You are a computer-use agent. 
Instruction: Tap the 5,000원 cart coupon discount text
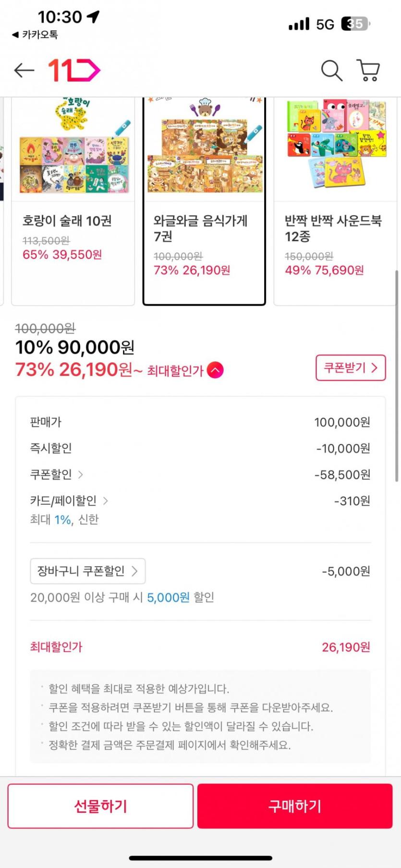[x=168, y=597]
